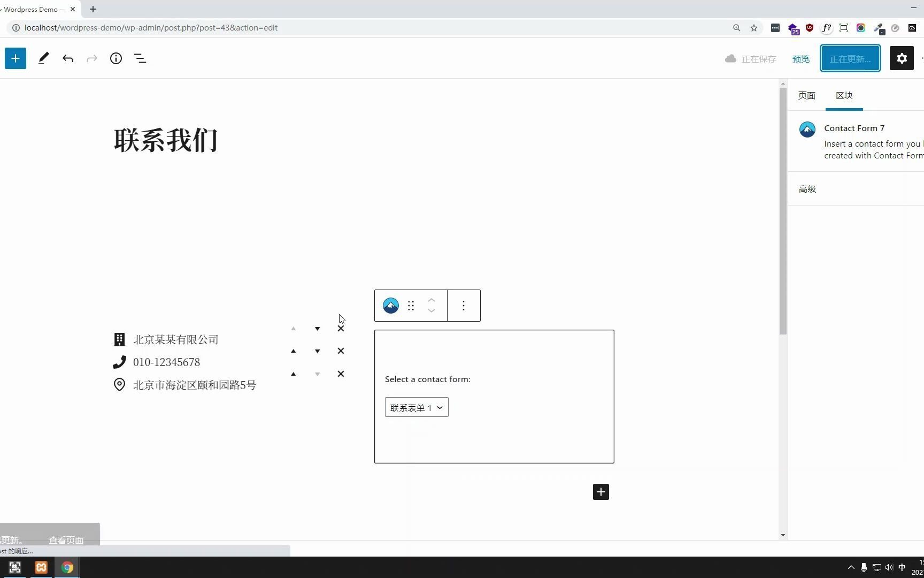The width and height of the screenshot is (924, 578).
Task: Switch to the 区块 tab
Action: point(844,95)
